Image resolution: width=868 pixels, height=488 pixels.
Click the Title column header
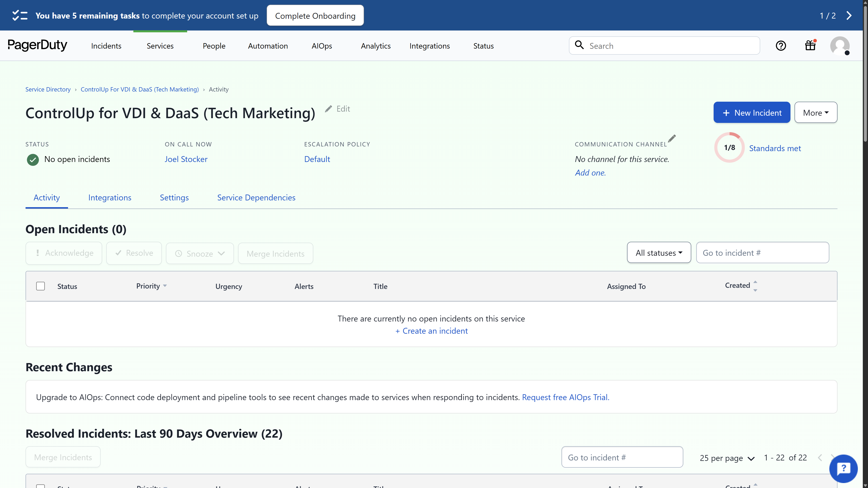(380, 286)
